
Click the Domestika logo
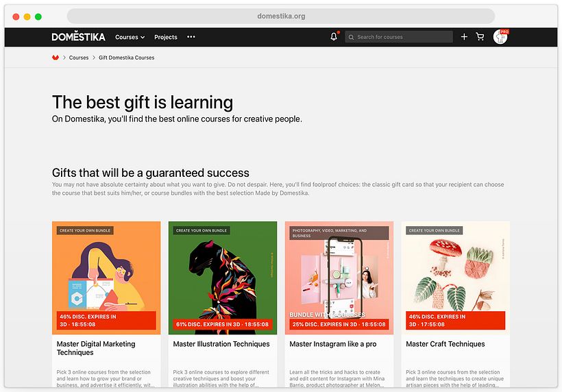pos(79,36)
